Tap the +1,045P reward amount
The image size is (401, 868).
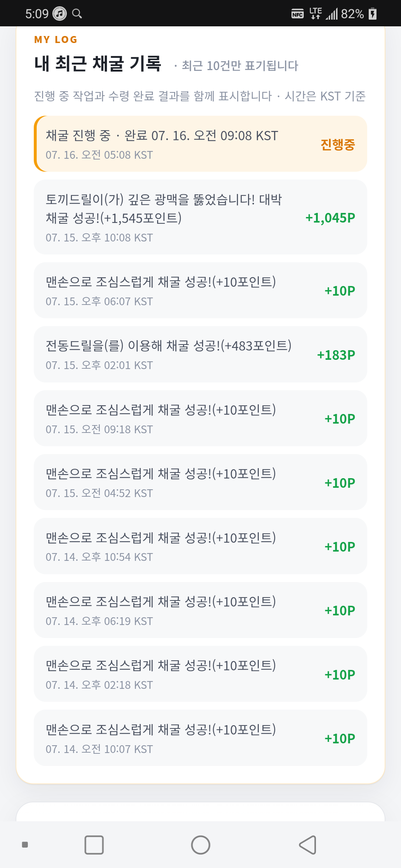(x=330, y=218)
